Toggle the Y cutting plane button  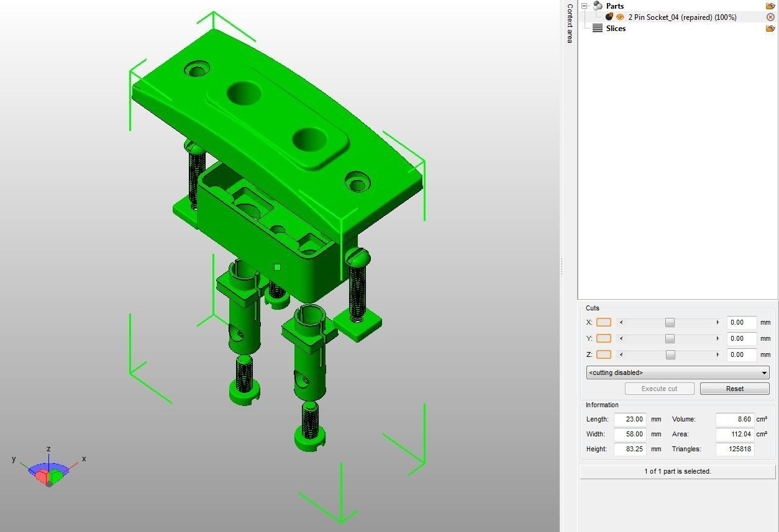604,338
